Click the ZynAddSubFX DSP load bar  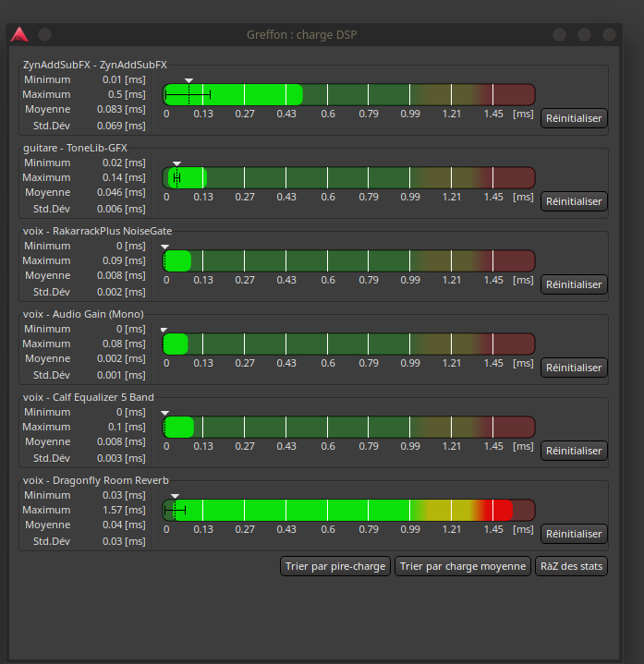348,94
